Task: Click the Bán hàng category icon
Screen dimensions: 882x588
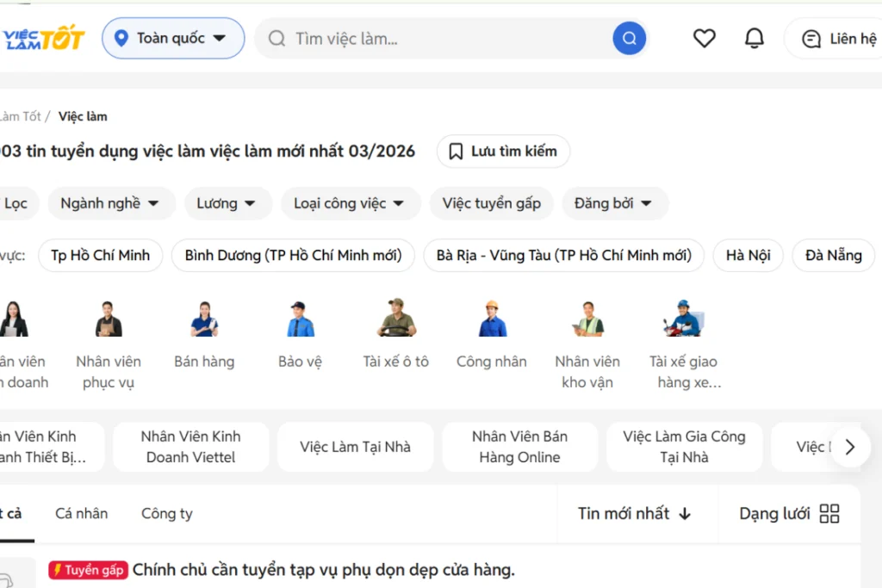Action: [x=204, y=319]
